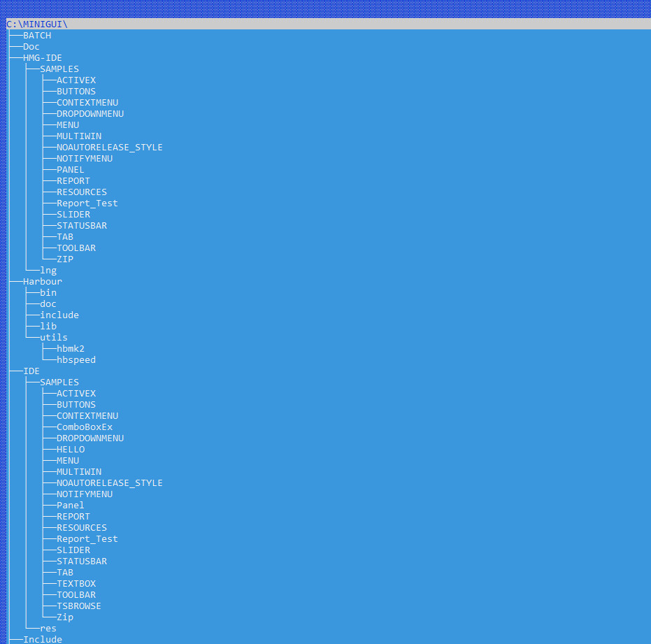Select MULTIWIN under IDE SAMPLES

pyautogui.click(x=79, y=472)
